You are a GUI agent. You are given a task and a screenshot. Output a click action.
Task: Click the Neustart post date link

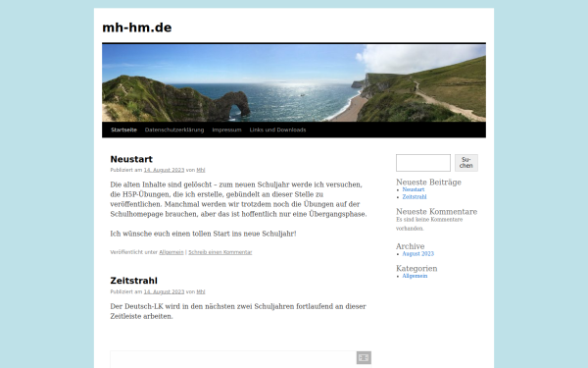pyautogui.click(x=164, y=170)
